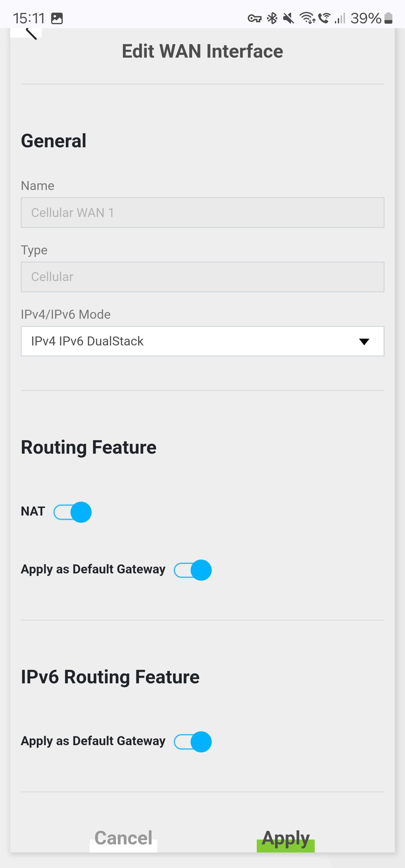Image resolution: width=405 pixels, height=868 pixels.
Task: Tap the muted sound status icon
Action: [288, 18]
